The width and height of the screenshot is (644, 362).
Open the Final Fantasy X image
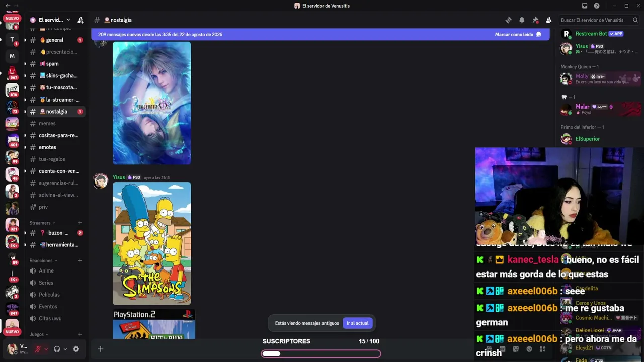point(151,103)
